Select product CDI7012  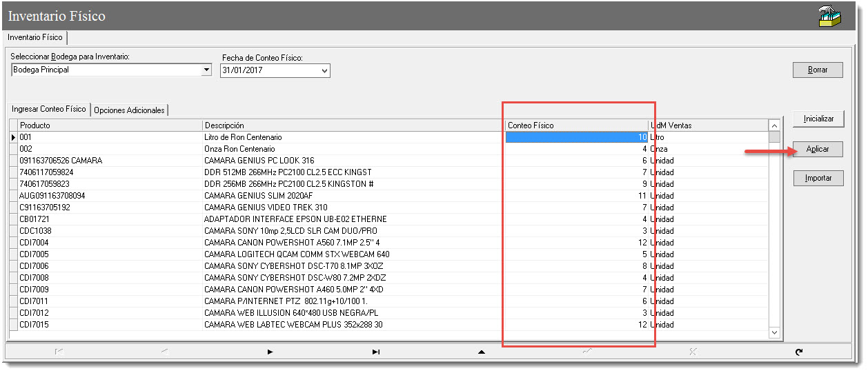click(x=34, y=313)
